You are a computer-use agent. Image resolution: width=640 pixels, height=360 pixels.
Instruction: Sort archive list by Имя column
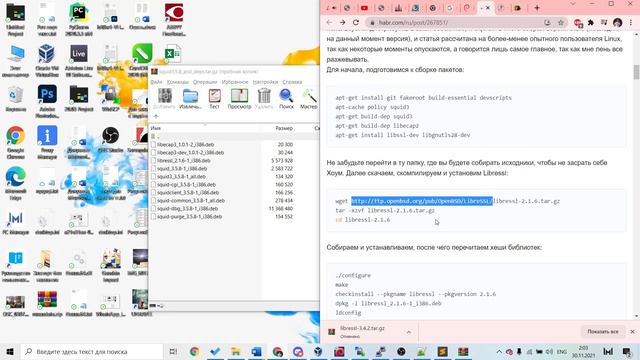(x=205, y=128)
